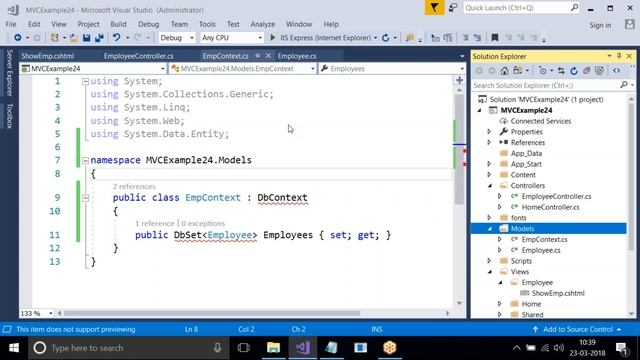Expand the EmployeeController.cs node
This screenshot has height=360, width=640.
pos(500,196)
